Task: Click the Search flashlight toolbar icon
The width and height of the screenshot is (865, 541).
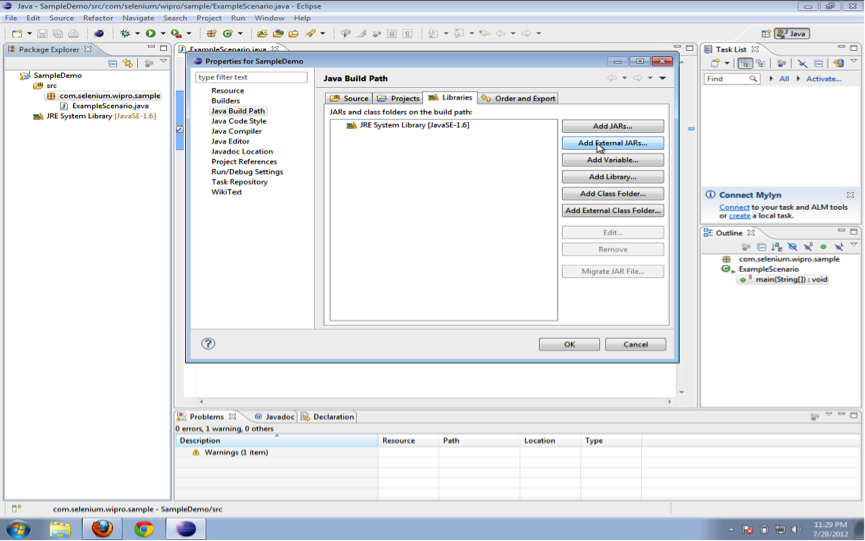Action: 310,33
